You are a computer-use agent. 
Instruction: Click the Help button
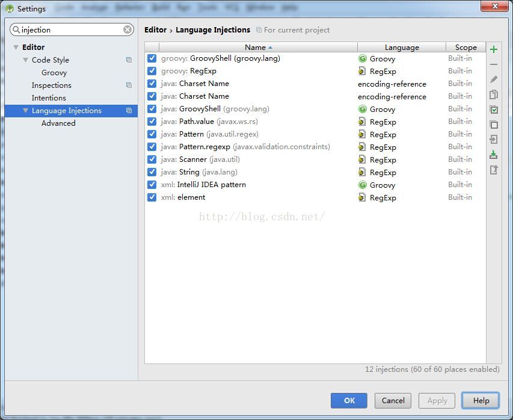click(481, 400)
